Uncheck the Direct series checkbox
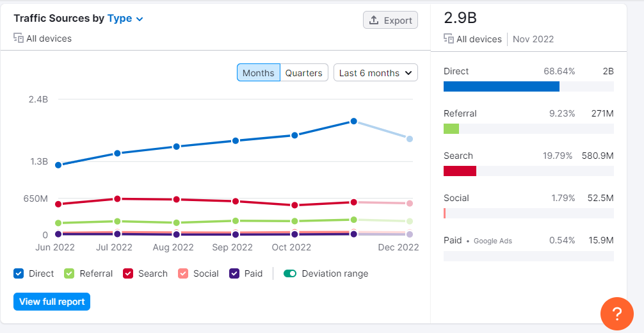 (x=19, y=273)
